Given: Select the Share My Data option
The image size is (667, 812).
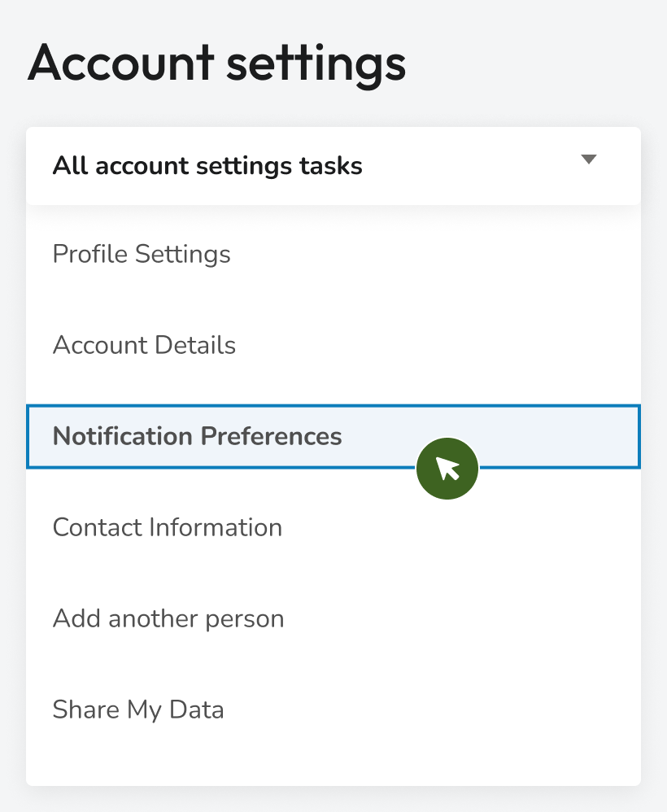Looking at the screenshot, I should tap(137, 709).
